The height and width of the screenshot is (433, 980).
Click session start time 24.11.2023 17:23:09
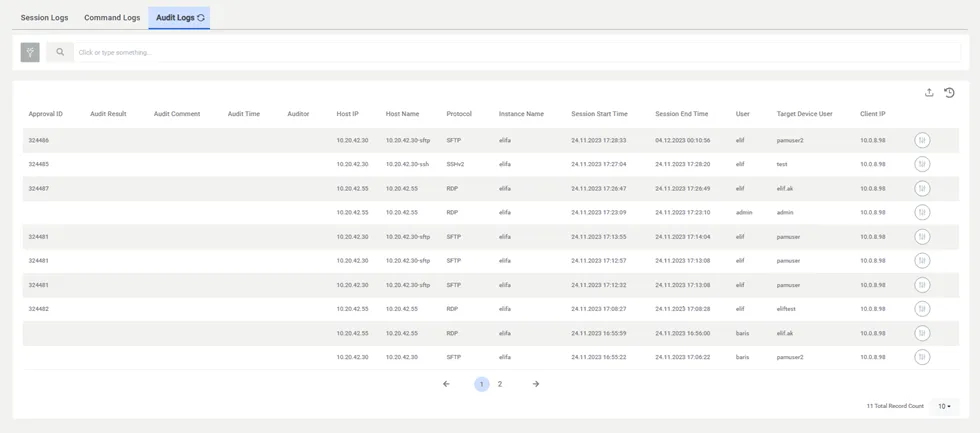coord(599,212)
